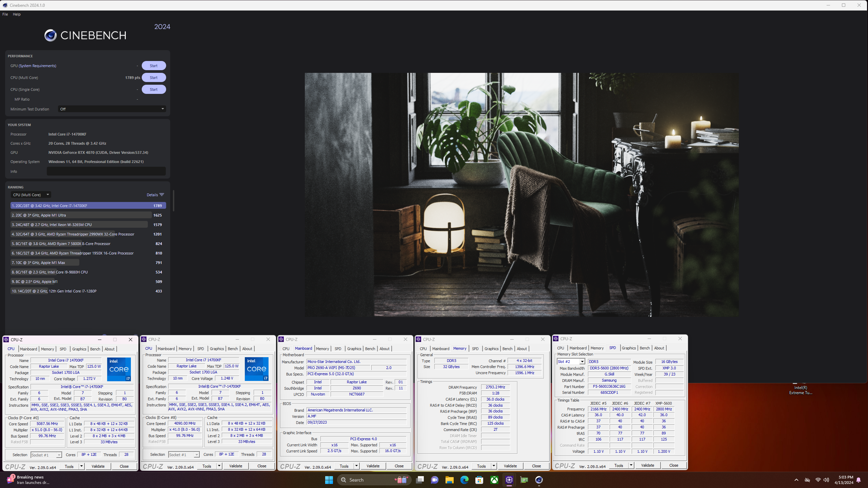The width and height of the screenshot is (868, 488).
Task: Open the Minimum Test Duration dropdown
Action: (x=112, y=109)
